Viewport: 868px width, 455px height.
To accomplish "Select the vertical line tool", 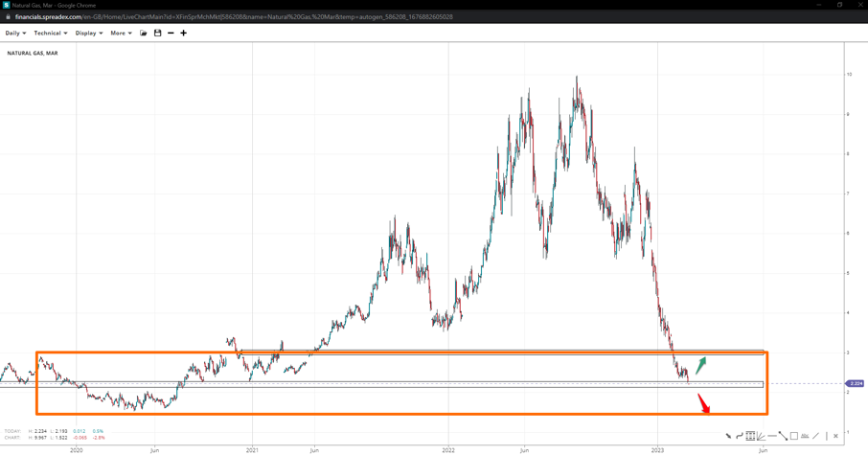I will 826,436.
